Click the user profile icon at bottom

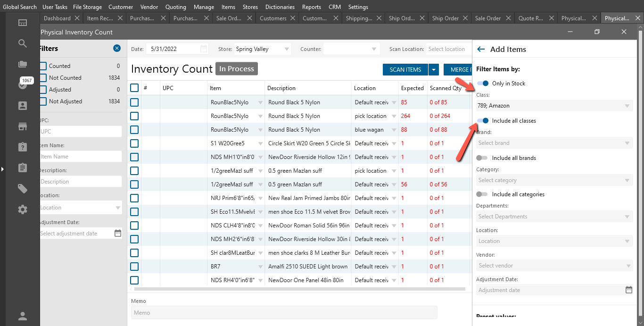[x=22, y=316]
